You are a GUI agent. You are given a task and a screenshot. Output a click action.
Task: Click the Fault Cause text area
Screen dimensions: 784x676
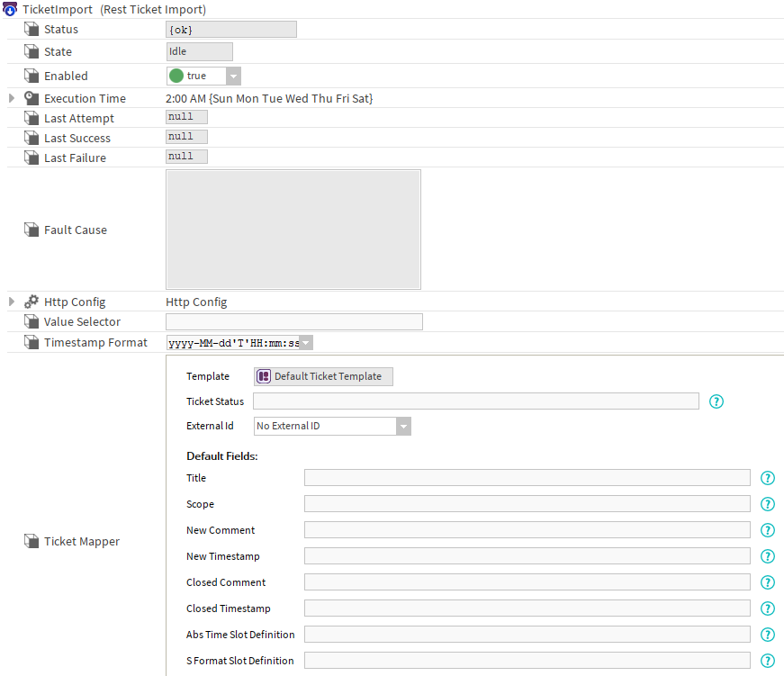(293, 230)
